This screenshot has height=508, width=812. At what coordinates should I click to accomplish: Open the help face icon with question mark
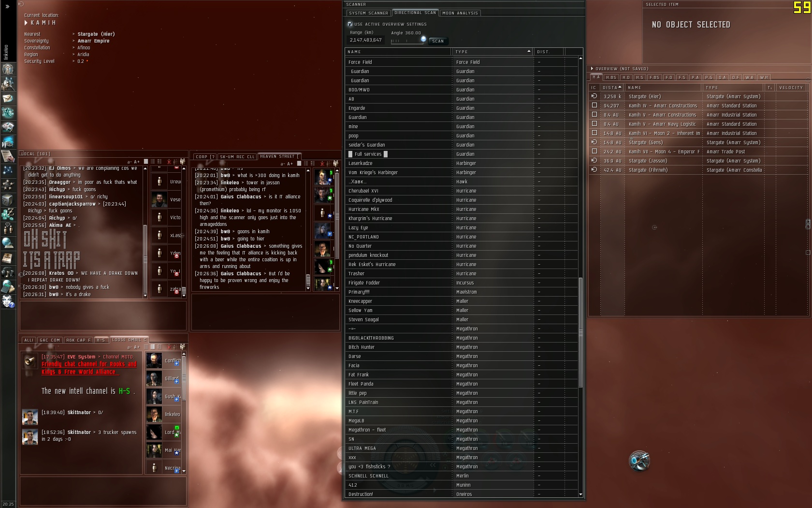(x=8, y=301)
